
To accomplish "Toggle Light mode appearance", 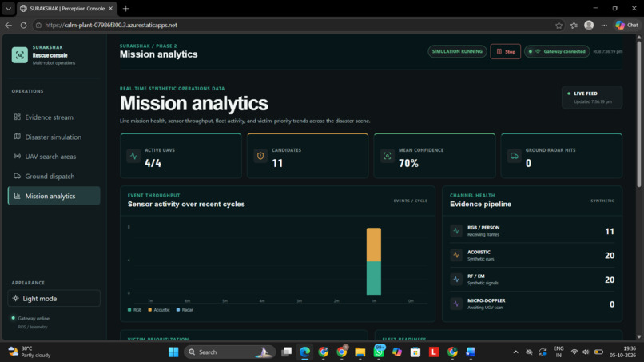I will coord(54,298).
